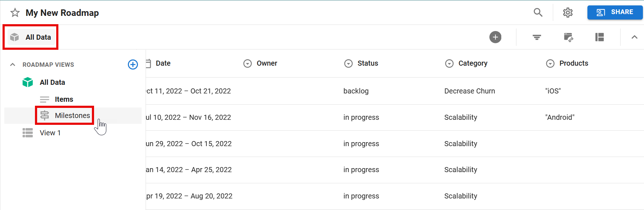The width and height of the screenshot is (644, 210).
Task: Create a new view with the blue plus button
Action: [133, 65]
